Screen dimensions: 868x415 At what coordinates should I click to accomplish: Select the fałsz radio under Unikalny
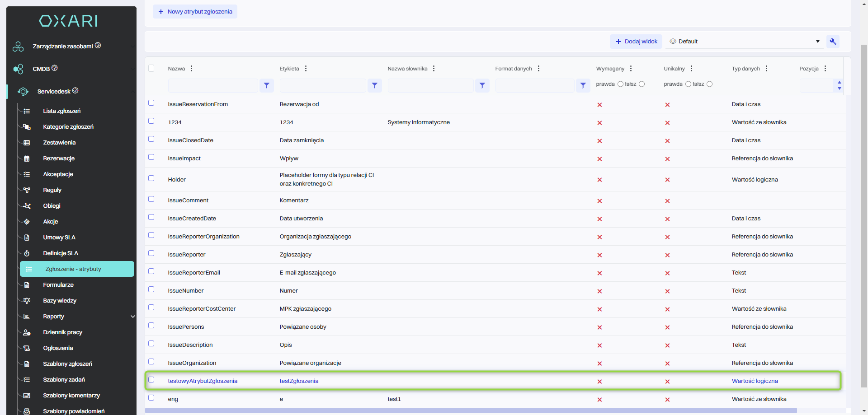tap(709, 84)
